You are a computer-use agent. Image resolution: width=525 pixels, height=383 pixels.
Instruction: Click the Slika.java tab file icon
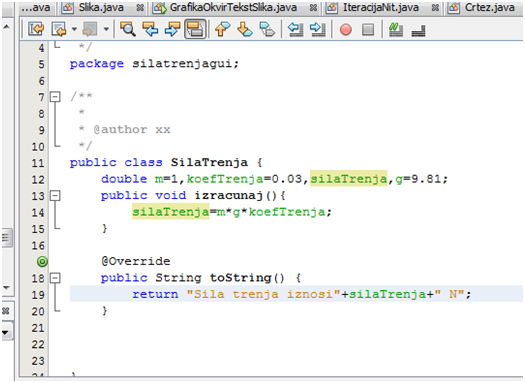tap(68, 8)
